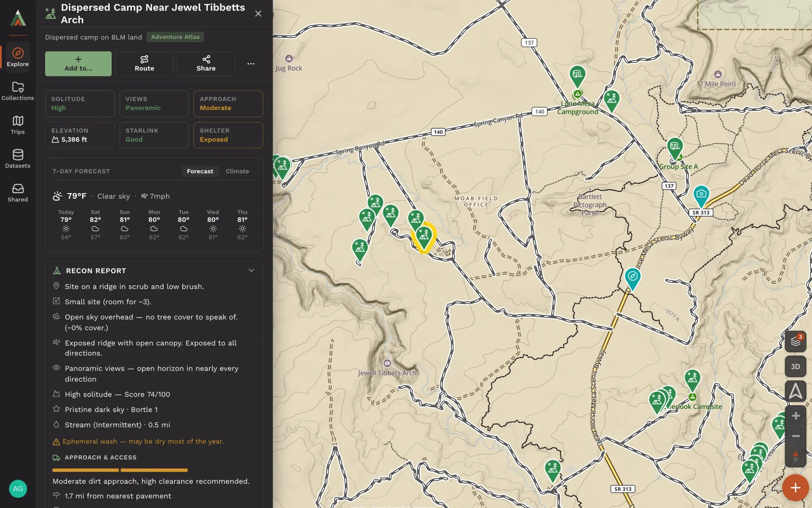The image size is (812, 508).
Task: Click the app logo at top left
Action: 18,18
